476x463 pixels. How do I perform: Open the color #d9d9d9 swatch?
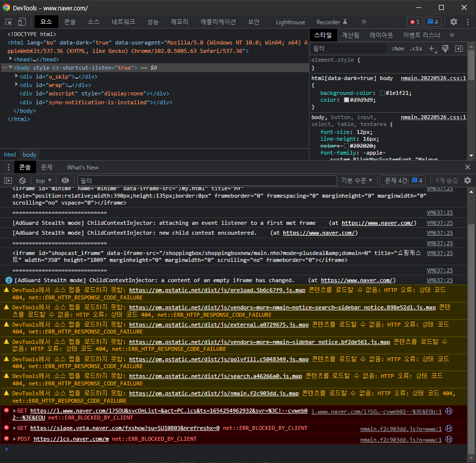coord(346,100)
